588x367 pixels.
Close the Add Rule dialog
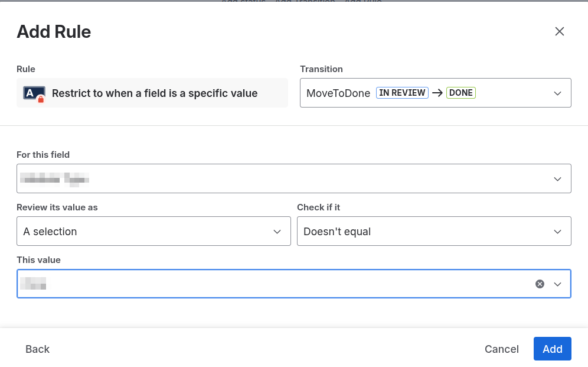[x=560, y=32]
